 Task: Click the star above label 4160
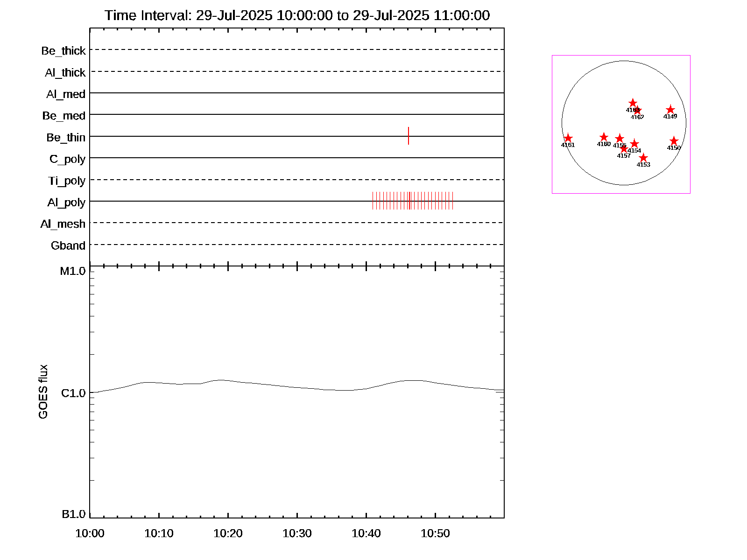604,137
